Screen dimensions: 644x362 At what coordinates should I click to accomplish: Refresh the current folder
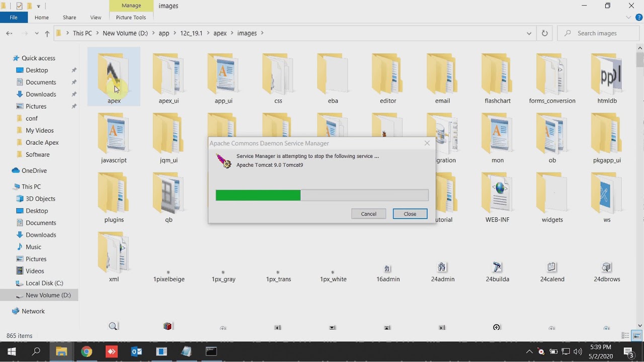[x=544, y=33]
